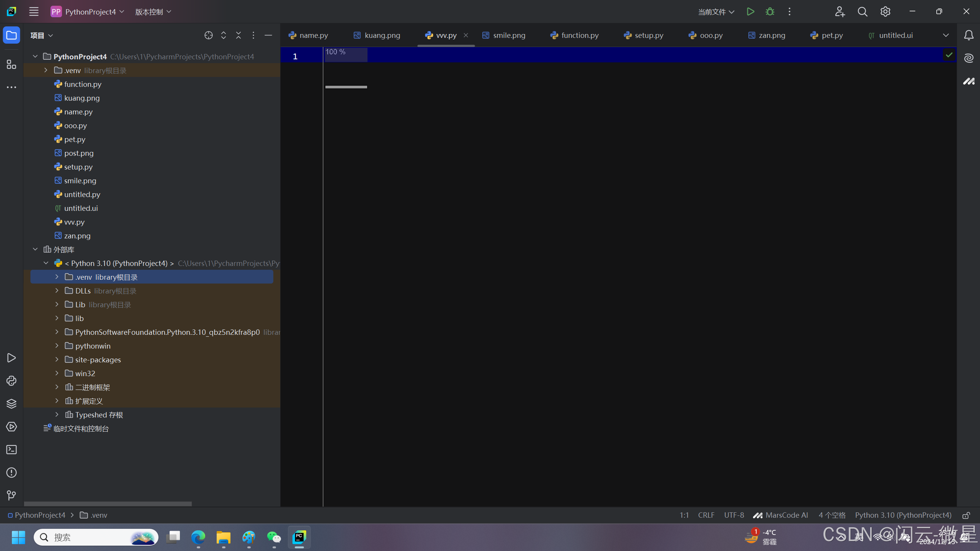The width and height of the screenshot is (980, 551).
Task: Expand the DLLs library folder
Action: (57, 291)
